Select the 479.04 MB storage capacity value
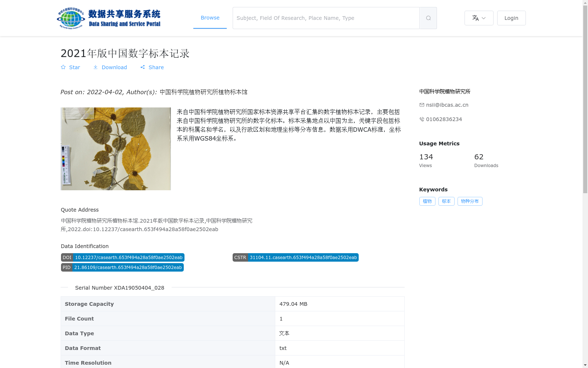This screenshot has height=368, width=588. point(293,304)
